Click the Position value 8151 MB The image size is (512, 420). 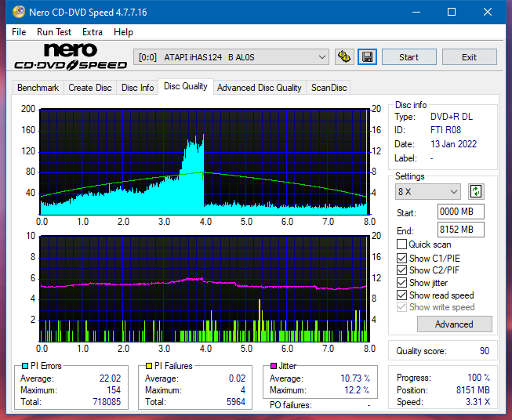(x=473, y=390)
